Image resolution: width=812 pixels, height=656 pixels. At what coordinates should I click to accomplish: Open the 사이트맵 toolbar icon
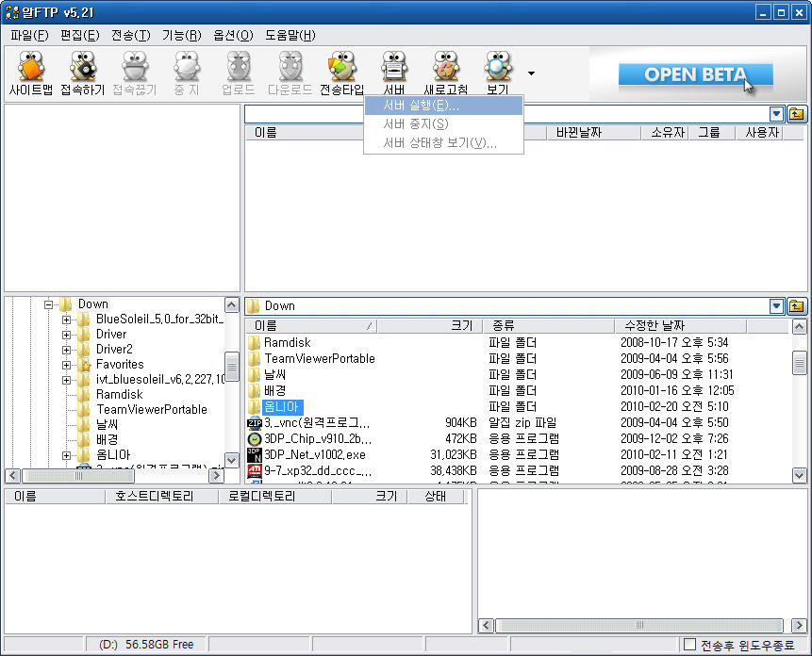[x=31, y=73]
